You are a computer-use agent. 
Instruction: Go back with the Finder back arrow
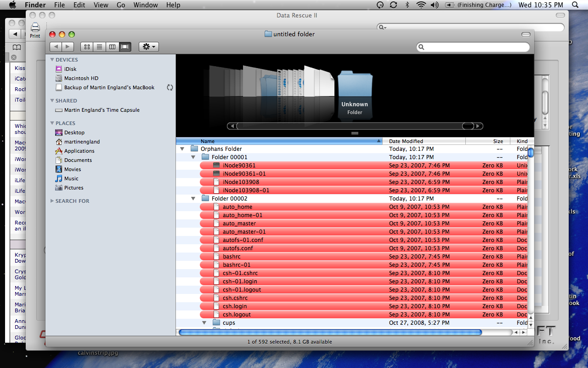(x=56, y=46)
